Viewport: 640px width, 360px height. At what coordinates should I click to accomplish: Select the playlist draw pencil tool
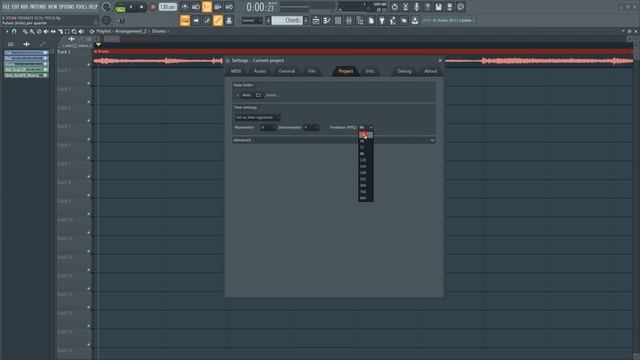[x=25, y=31]
